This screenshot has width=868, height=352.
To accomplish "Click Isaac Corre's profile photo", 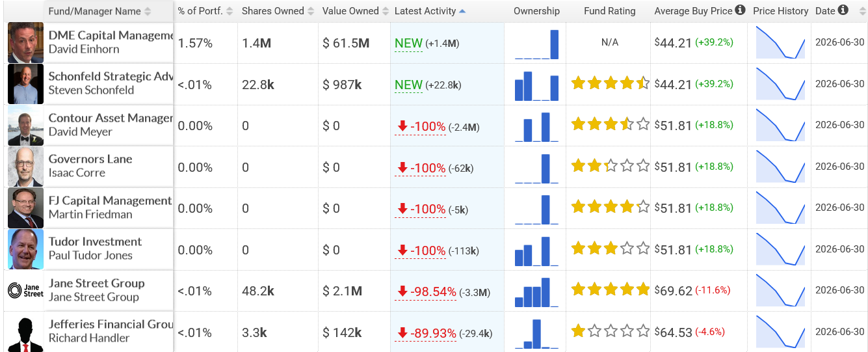I will click(25, 167).
